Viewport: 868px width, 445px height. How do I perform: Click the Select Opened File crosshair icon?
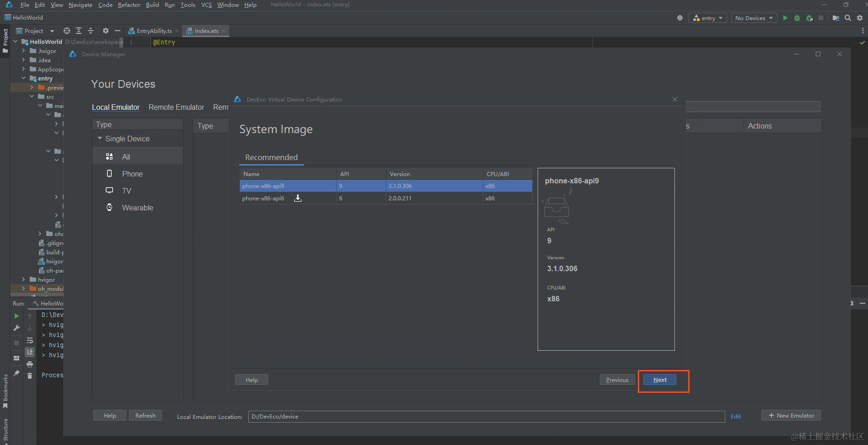click(67, 31)
